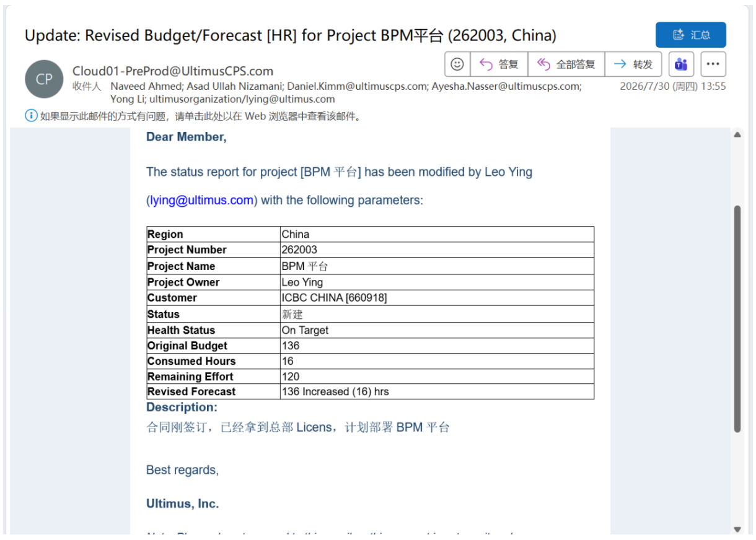Click the Remaining Effort value 120
The width and height of the screenshot is (756, 540).
[x=437, y=376]
